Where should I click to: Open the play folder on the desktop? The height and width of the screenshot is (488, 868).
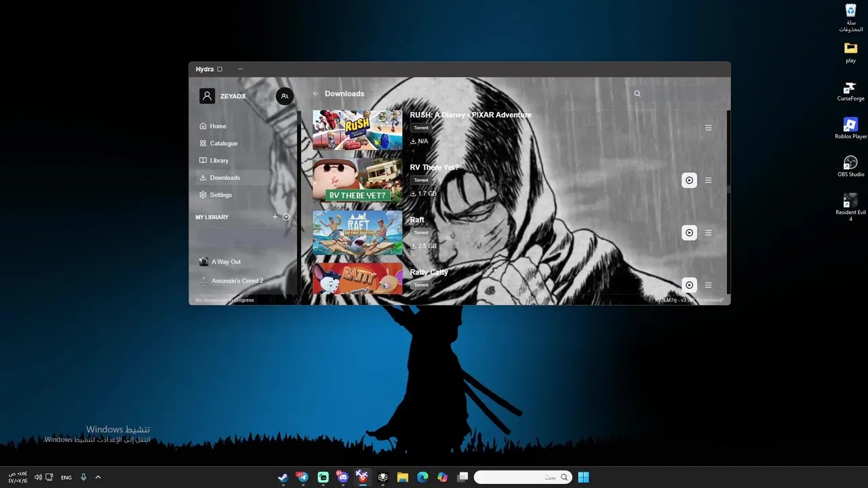[x=850, y=53]
